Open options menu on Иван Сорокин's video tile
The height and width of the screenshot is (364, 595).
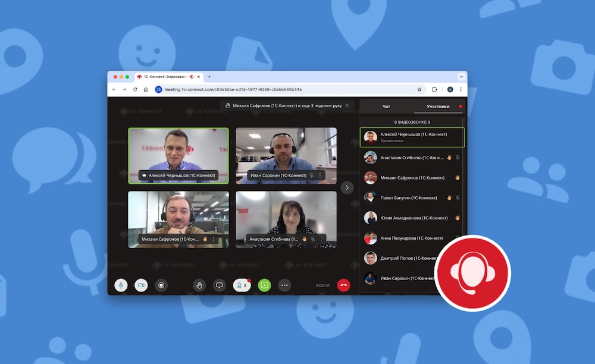(x=320, y=175)
